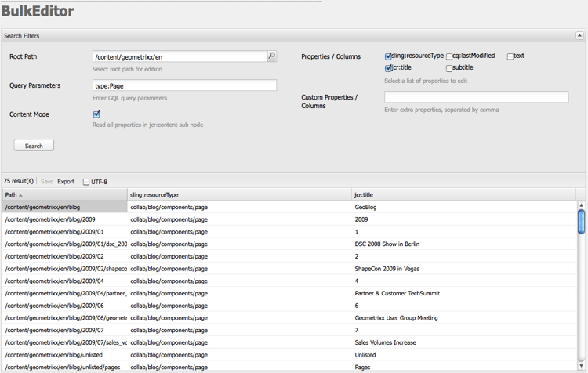This screenshot has width=588, height=373.
Task: Uncheck the jcr:title property checkbox
Action: pos(388,68)
